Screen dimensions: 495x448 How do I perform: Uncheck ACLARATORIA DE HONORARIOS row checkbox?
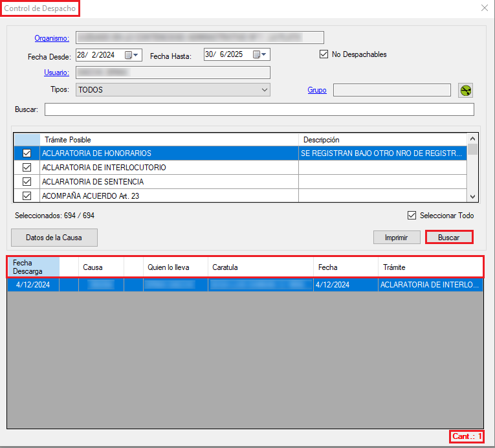[27, 153]
